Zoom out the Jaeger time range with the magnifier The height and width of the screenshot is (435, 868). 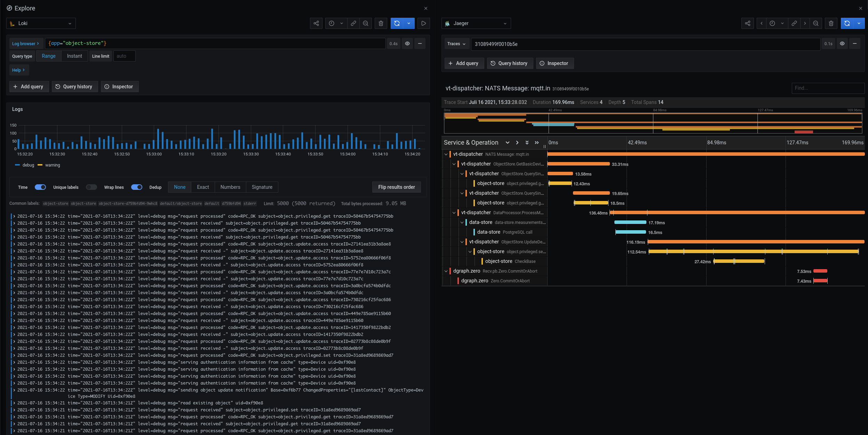pos(815,23)
